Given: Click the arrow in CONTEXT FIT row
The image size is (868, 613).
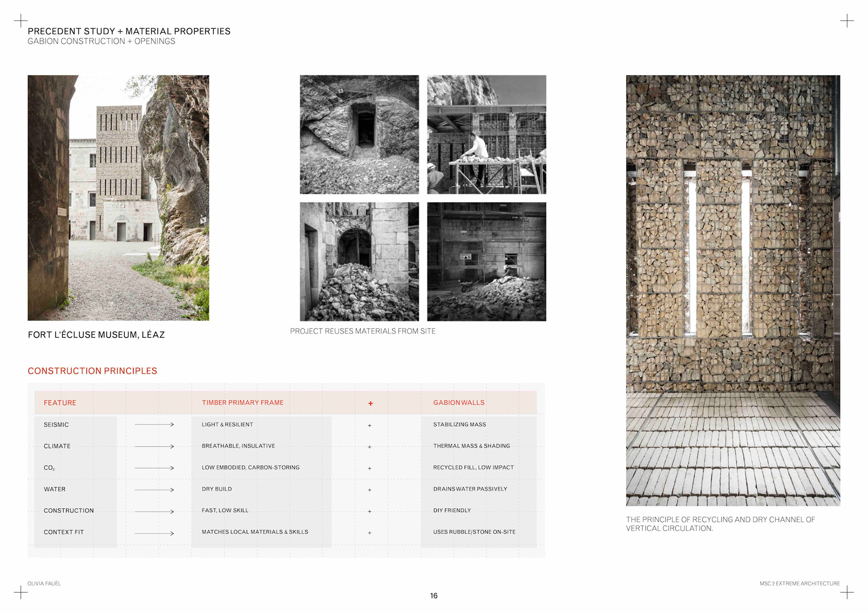Looking at the screenshot, I should pyautogui.click(x=154, y=533).
